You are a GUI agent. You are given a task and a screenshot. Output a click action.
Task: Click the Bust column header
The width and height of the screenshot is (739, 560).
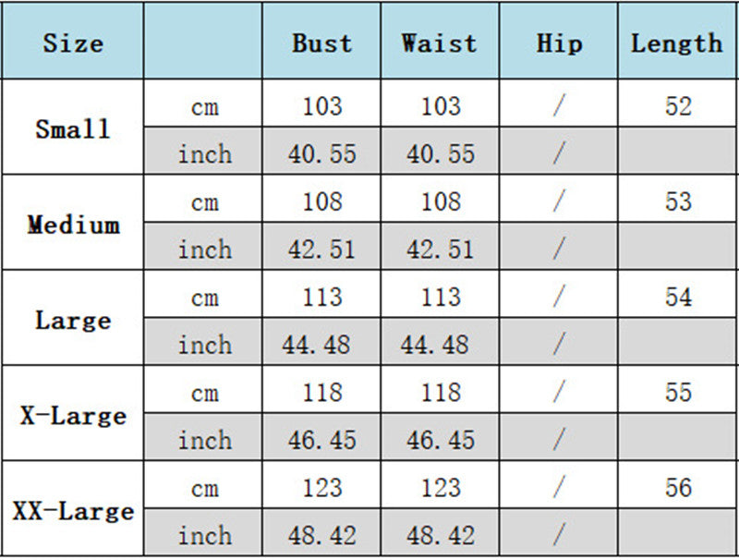(321, 43)
